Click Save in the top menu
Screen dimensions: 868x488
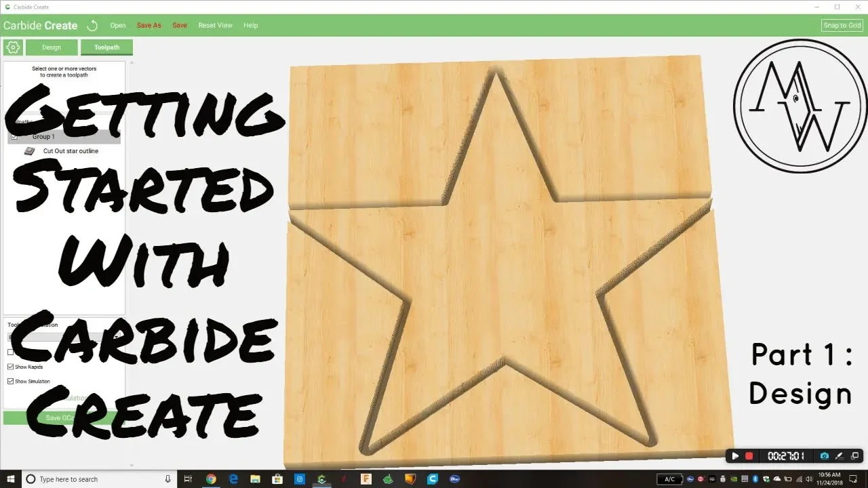coord(180,25)
